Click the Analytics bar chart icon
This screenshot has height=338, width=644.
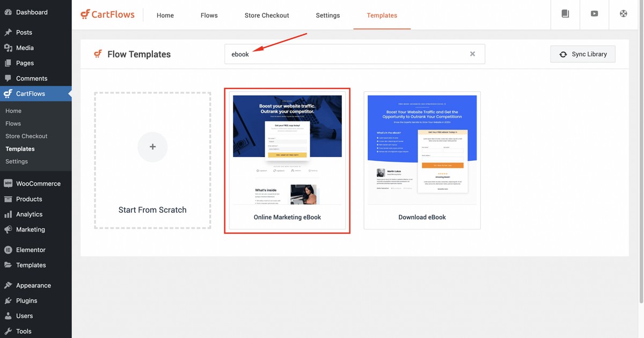8,214
